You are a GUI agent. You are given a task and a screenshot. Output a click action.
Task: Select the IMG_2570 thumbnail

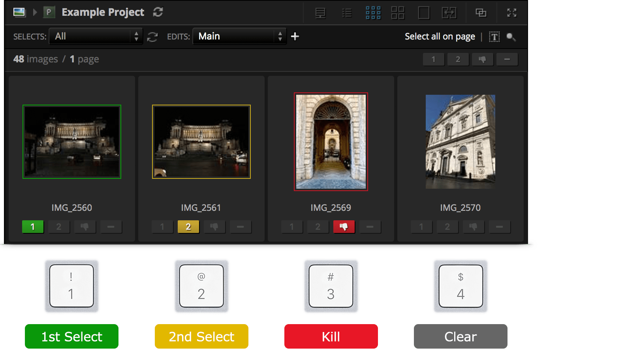coord(460,142)
